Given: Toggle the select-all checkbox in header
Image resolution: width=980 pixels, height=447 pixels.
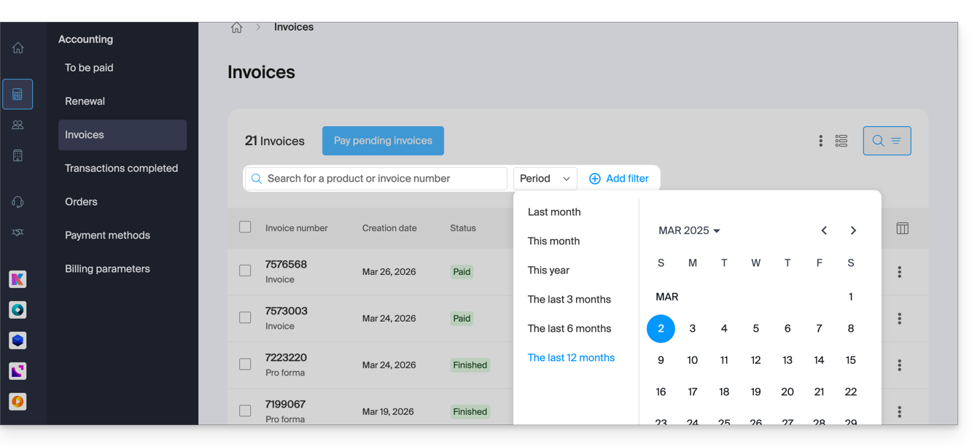Looking at the screenshot, I should tap(245, 228).
